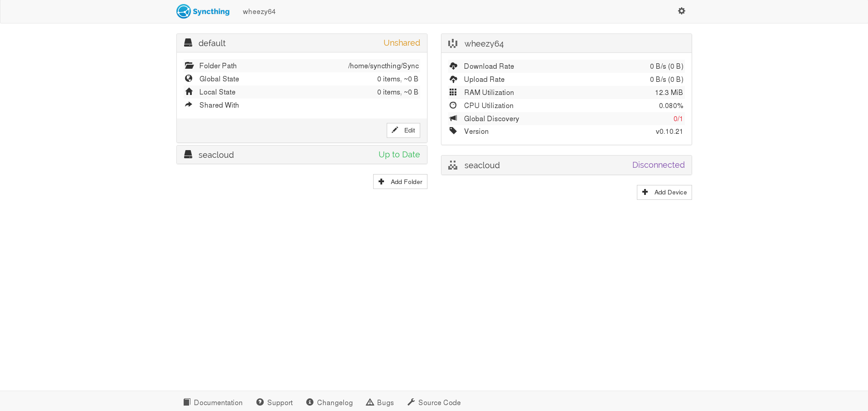Click the Disconnected status label
The width and height of the screenshot is (868, 411).
(x=658, y=165)
